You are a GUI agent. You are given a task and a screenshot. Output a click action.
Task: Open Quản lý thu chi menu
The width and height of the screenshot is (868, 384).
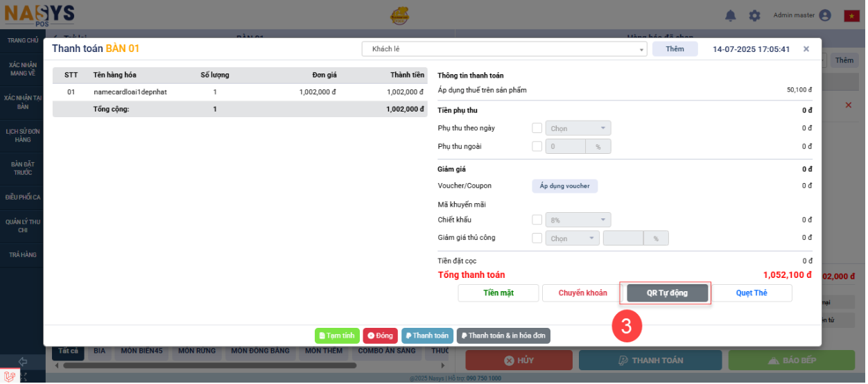coord(23,226)
